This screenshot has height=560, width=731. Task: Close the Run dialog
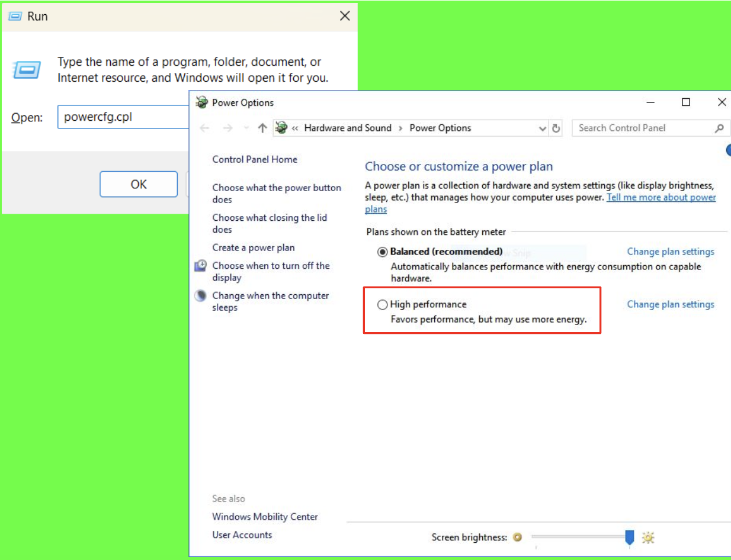pyautogui.click(x=345, y=16)
